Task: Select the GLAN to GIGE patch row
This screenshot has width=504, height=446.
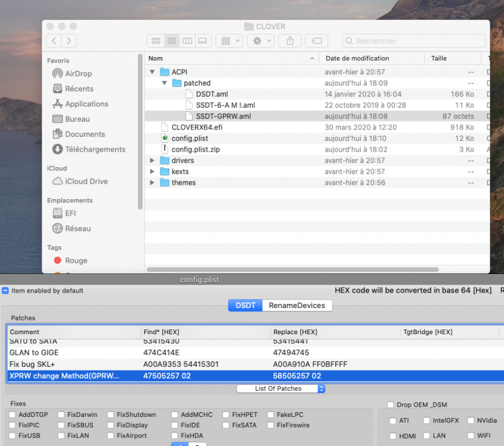Action: pos(256,353)
